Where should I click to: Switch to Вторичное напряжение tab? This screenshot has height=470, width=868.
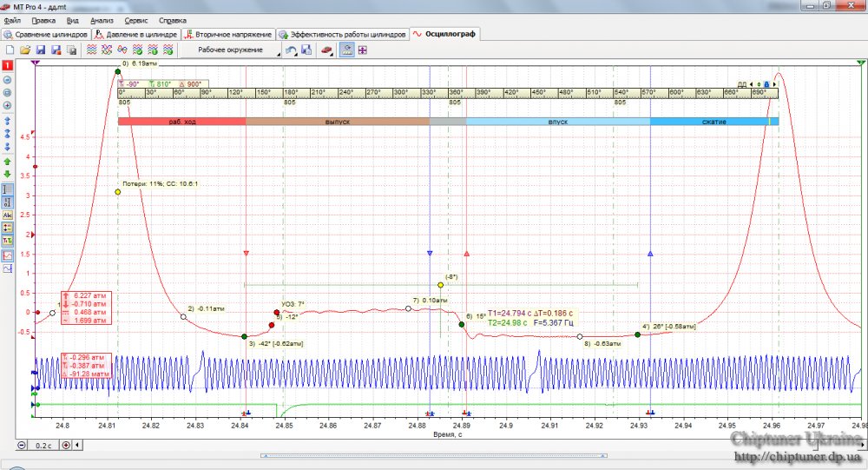click(x=228, y=35)
